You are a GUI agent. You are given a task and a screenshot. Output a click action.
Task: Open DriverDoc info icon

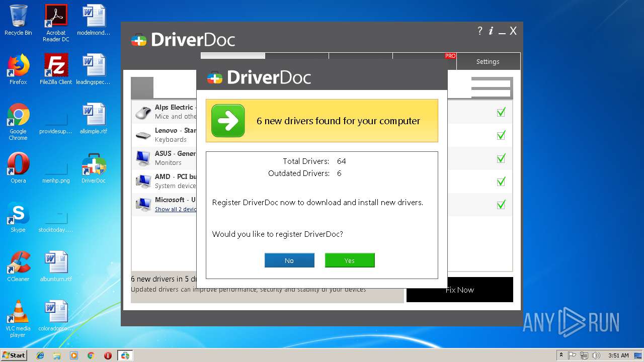(491, 31)
